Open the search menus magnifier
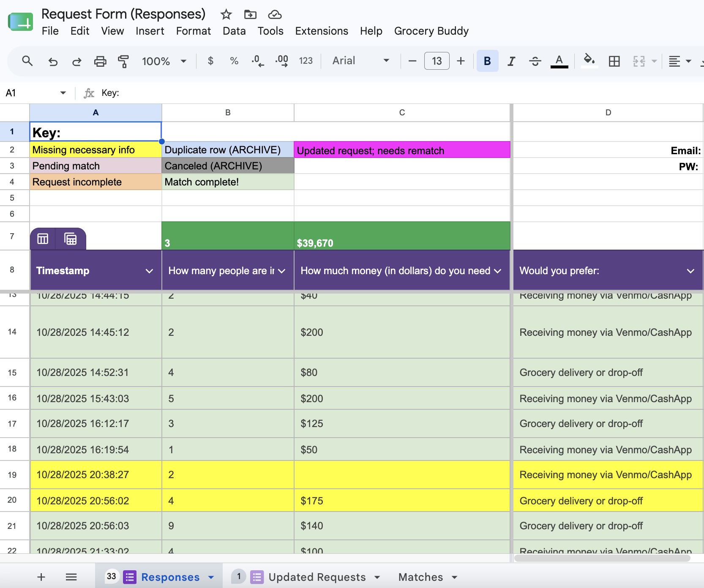 coord(27,61)
